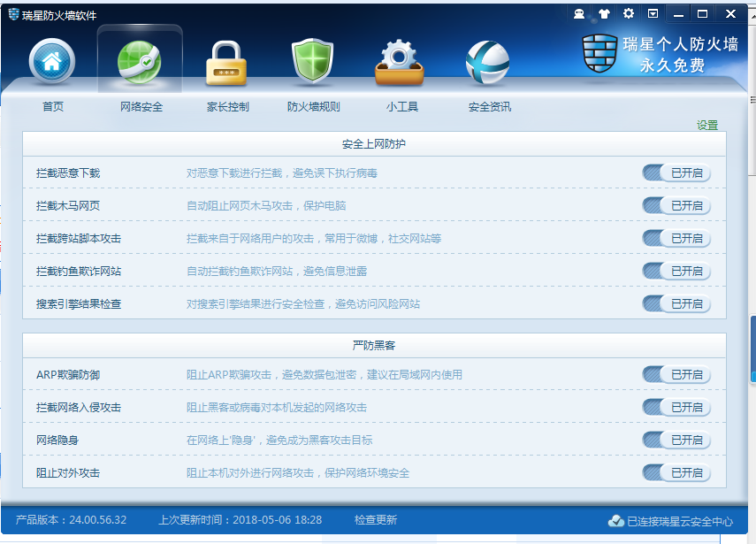Click 阻止对外攻击 row label

(68, 473)
